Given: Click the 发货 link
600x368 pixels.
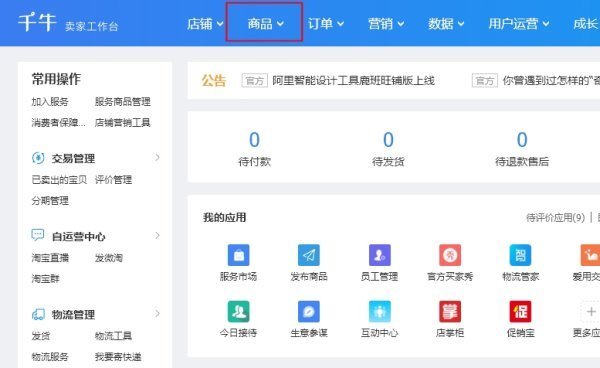Looking at the screenshot, I should click(41, 336).
